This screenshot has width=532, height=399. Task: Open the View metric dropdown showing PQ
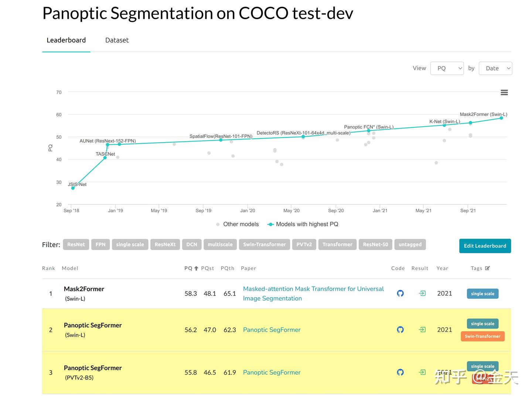click(447, 68)
